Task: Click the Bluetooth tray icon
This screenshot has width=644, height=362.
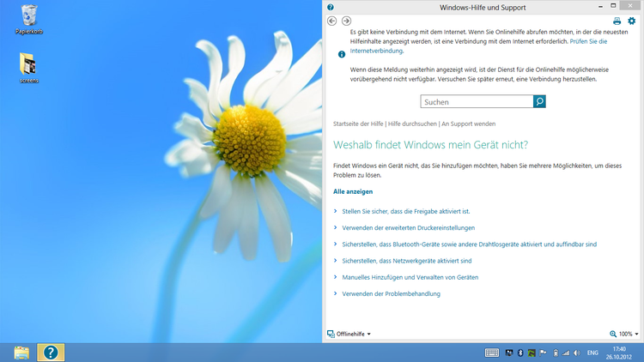Action: point(520,353)
